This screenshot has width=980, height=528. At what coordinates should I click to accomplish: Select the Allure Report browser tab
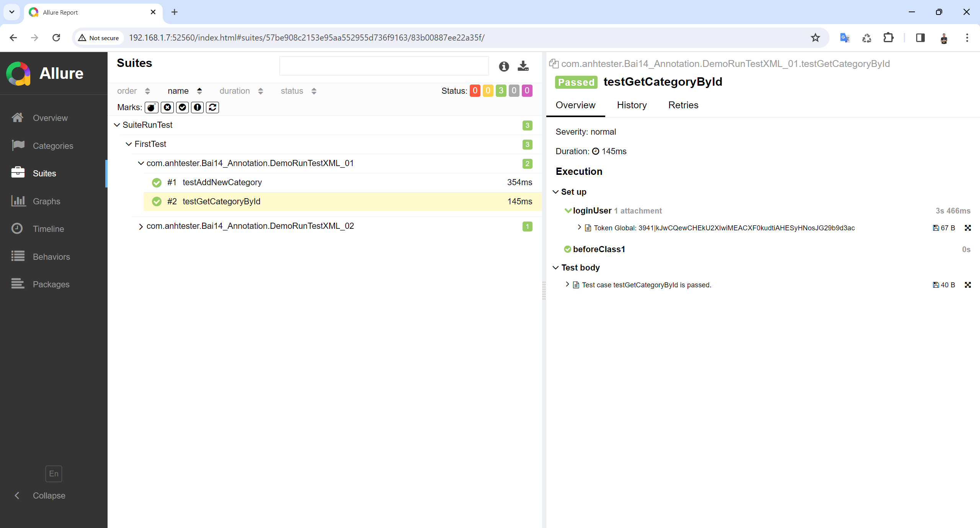coord(93,12)
